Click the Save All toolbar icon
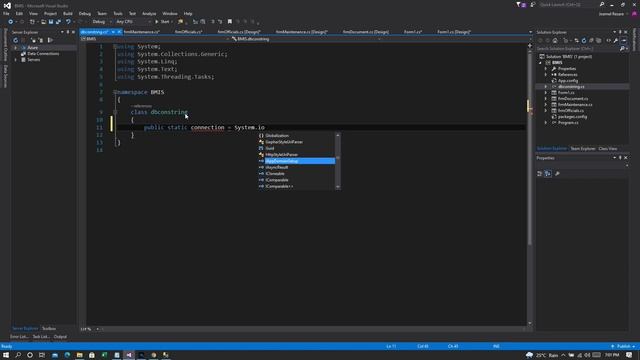Viewport: 640px width, 360px height. pyautogui.click(x=58, y=22)
